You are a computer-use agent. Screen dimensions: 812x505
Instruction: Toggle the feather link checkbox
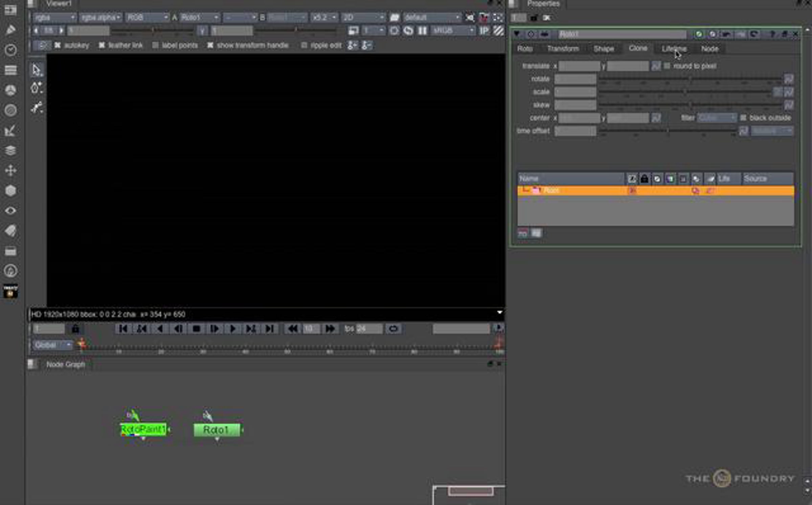coord(101,45)
